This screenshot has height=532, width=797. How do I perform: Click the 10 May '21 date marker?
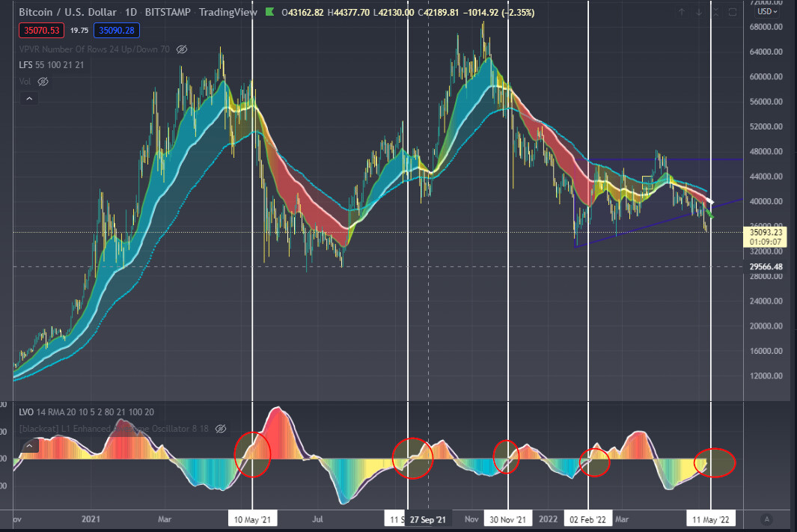pyautogui.click(x=252, y=519)
